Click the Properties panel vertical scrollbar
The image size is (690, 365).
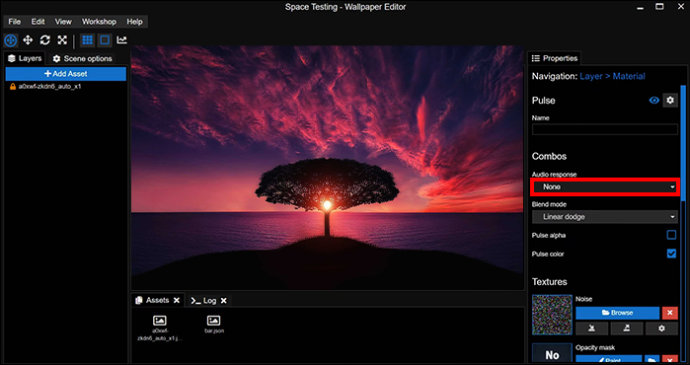click(x=683, y=143)
